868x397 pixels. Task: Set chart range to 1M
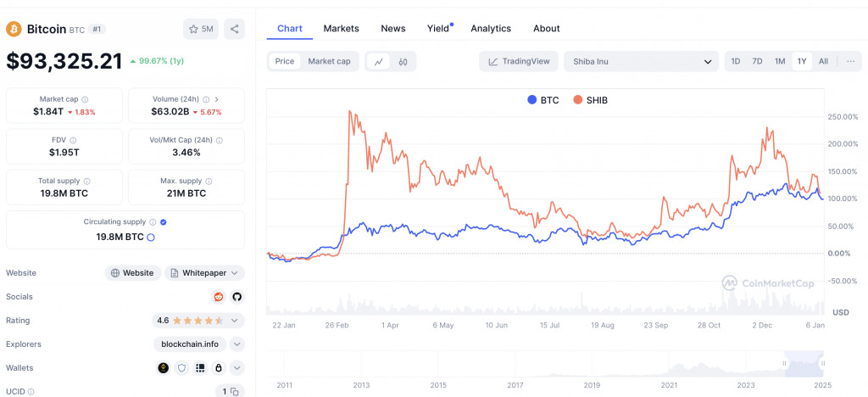click(780, 61)
